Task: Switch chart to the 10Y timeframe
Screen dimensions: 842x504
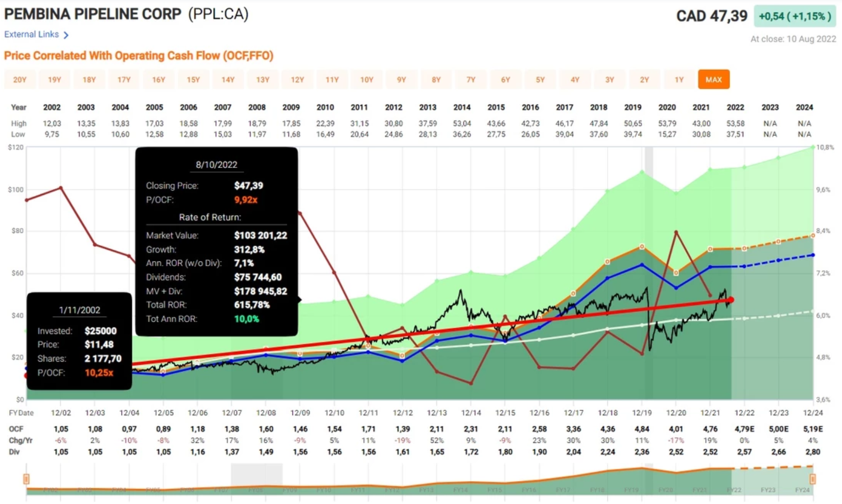Action: click(x=367, y=79)
